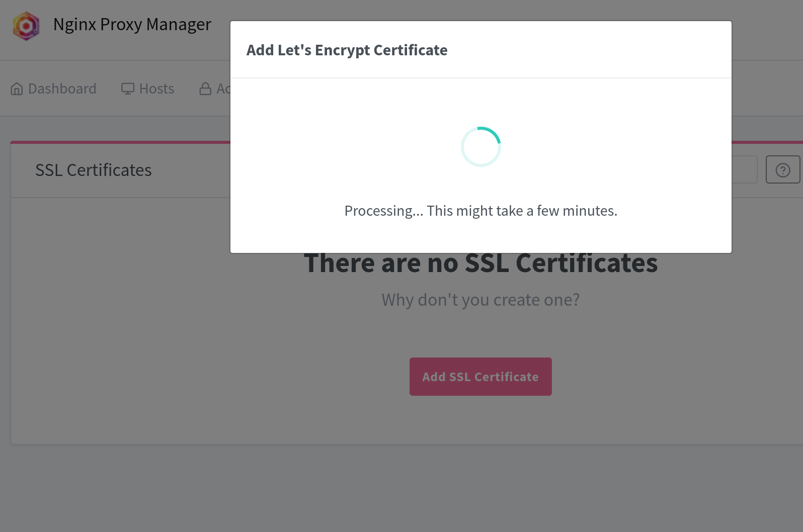
Task: Open help via the question mark icon
Action: point(782,170)
